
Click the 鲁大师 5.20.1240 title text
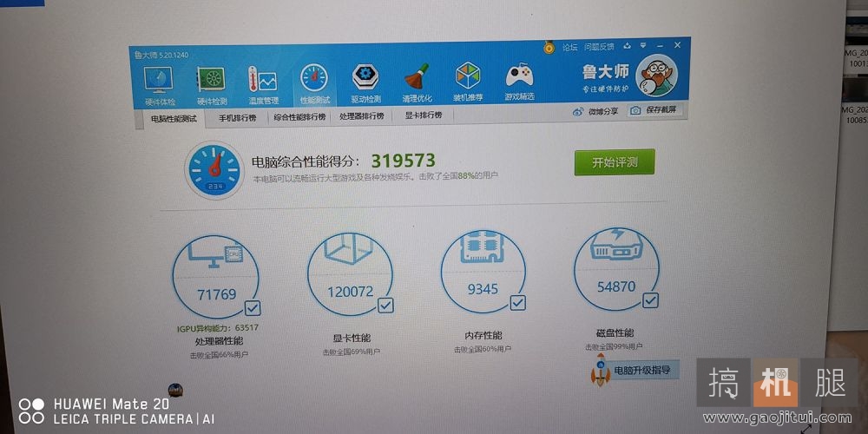161,56
